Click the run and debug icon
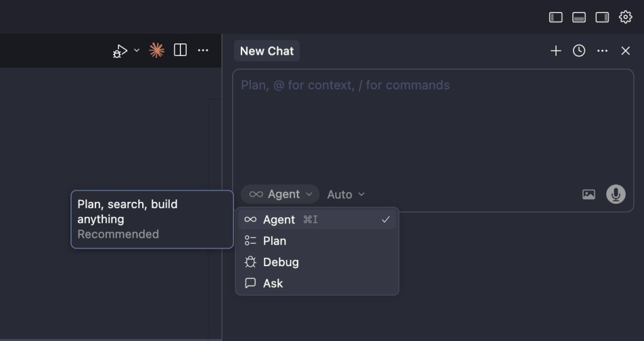The image size is (644, 341). coord(119,51)
